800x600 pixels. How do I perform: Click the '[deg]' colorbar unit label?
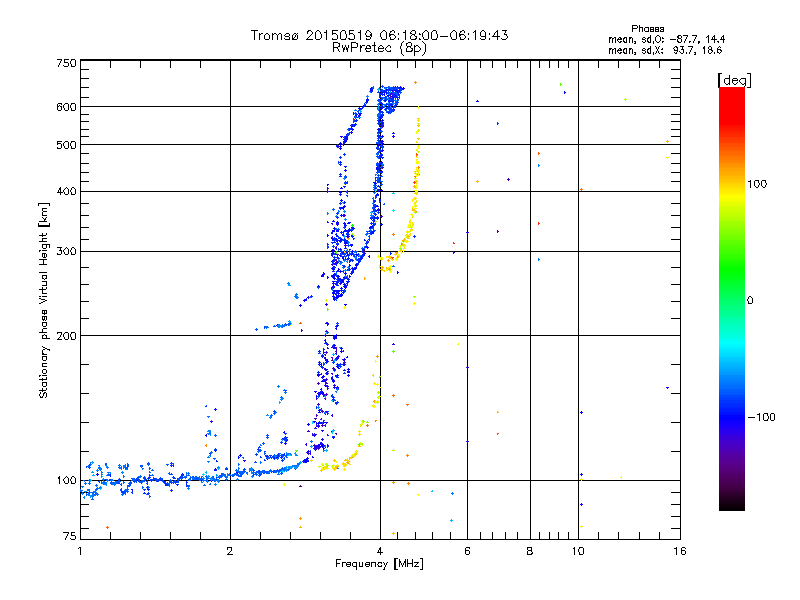click(734, 80)
